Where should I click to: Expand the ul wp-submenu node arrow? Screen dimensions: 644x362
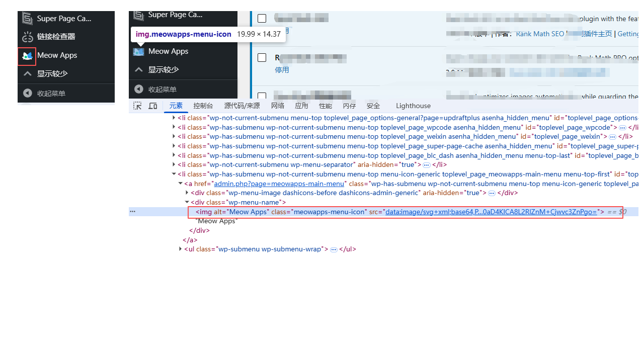[x=181, y=249]
